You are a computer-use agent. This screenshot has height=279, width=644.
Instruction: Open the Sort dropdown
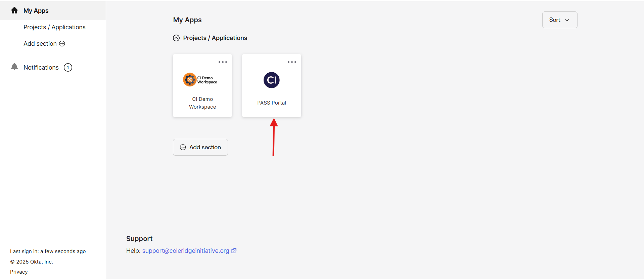(559, 20)
